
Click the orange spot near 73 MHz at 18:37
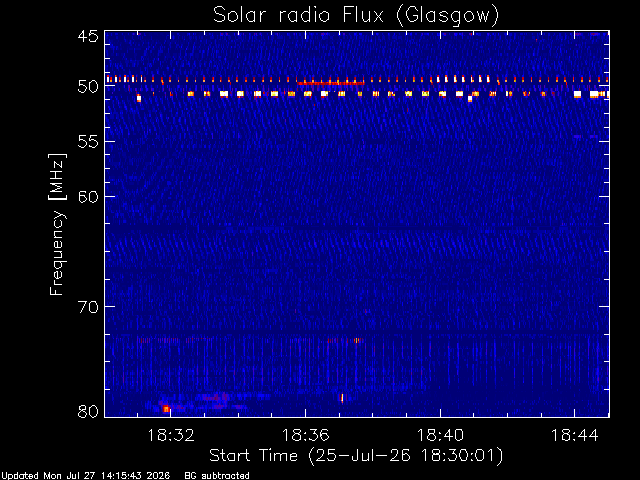(x=358, y=340)
